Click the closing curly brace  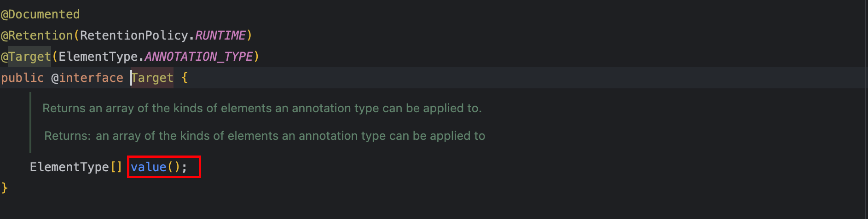pos(5,188)
